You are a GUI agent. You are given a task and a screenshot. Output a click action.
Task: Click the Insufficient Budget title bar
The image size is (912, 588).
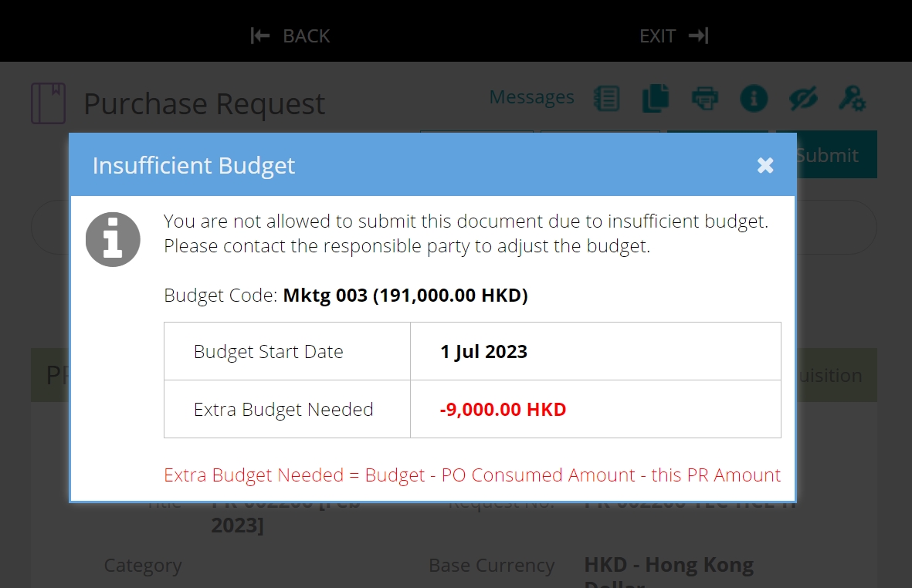pos(193,165)
